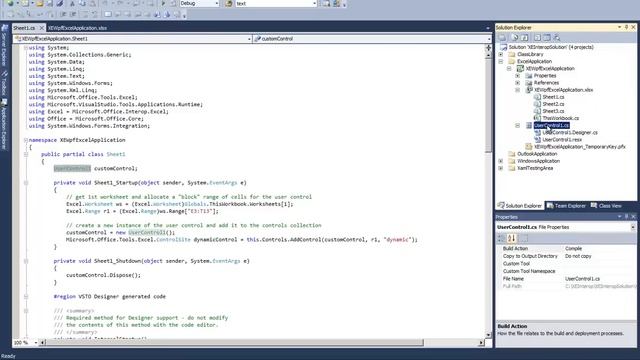Collapse the XEWpfExcelApplication project node

coord(509,69)
